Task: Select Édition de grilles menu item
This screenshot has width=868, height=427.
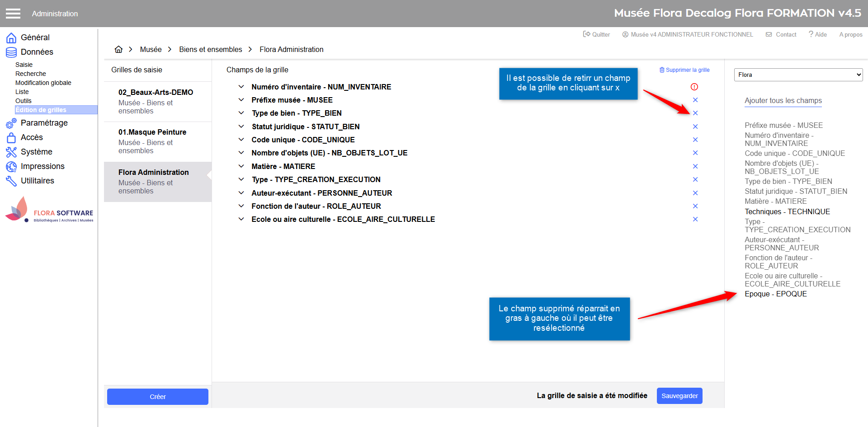Action: point(56,110)
